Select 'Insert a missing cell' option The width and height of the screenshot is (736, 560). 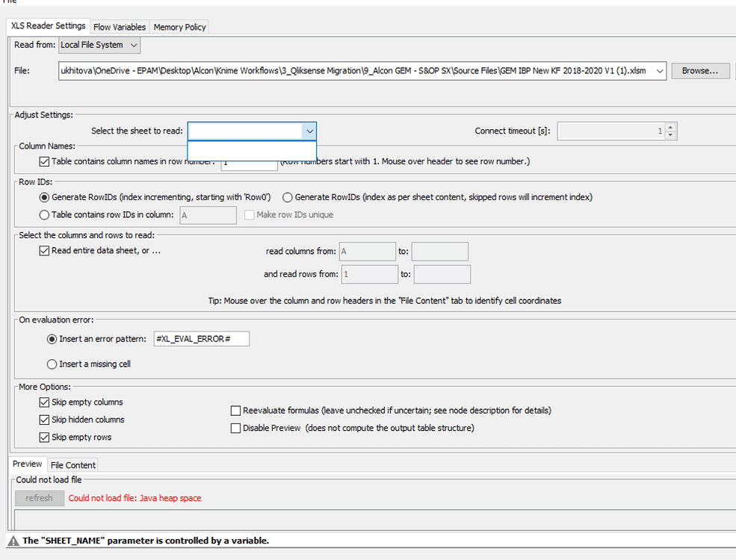point(52,364)
